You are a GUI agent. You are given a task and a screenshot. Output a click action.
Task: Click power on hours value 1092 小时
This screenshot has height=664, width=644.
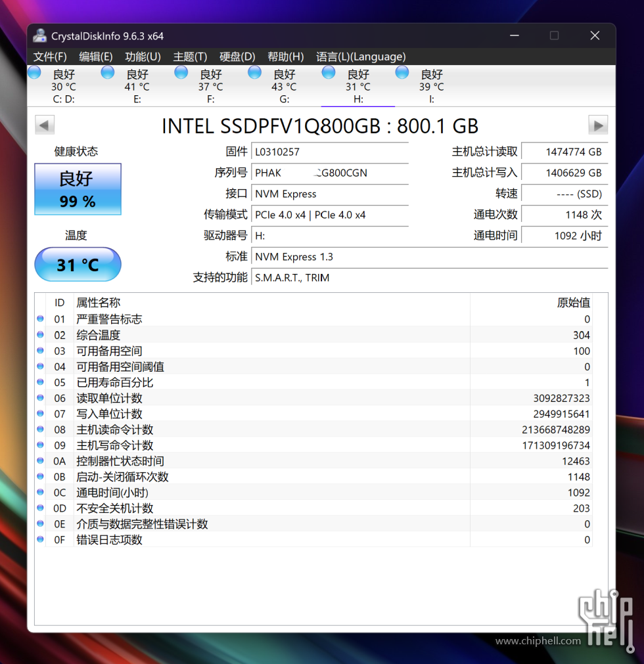click(x=564, y=236)
